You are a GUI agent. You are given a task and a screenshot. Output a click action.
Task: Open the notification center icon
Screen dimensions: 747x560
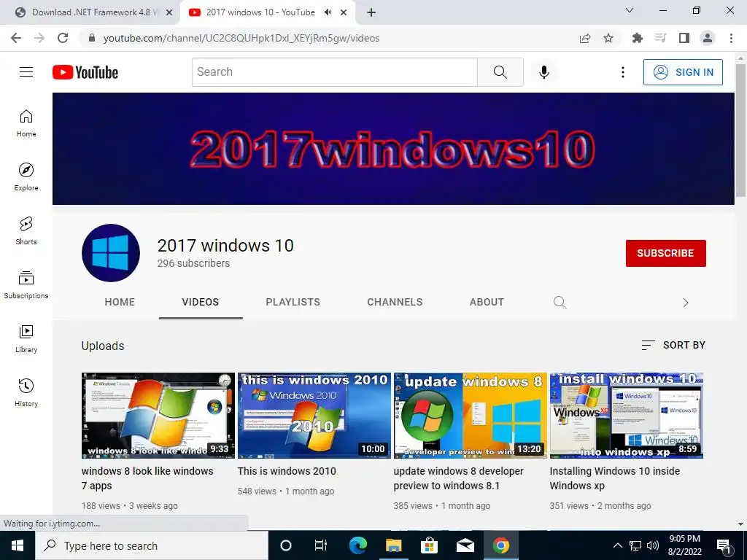(x=724, y=546)
